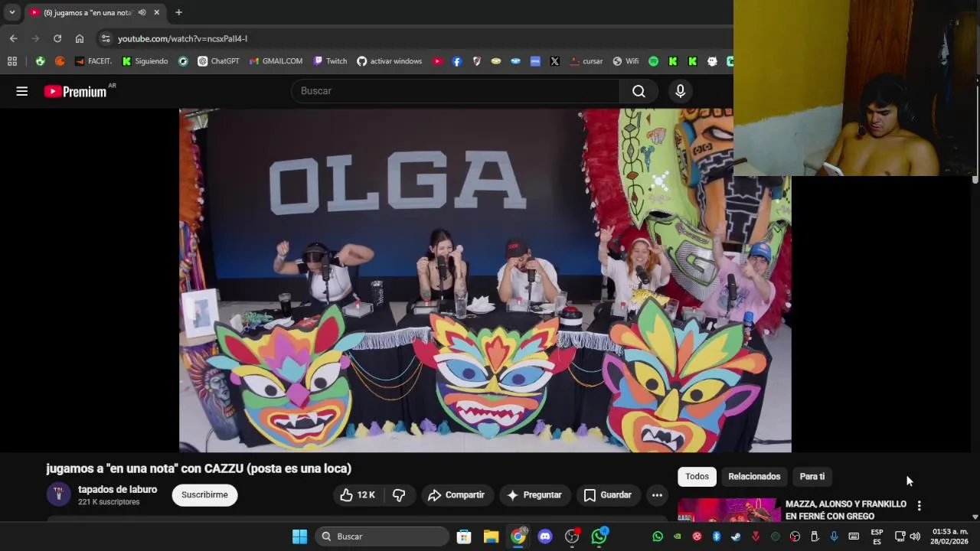The height and width of the screenshot is (551, 980).
Task: Open the Bluetooth tray icon
Action: 717,536
